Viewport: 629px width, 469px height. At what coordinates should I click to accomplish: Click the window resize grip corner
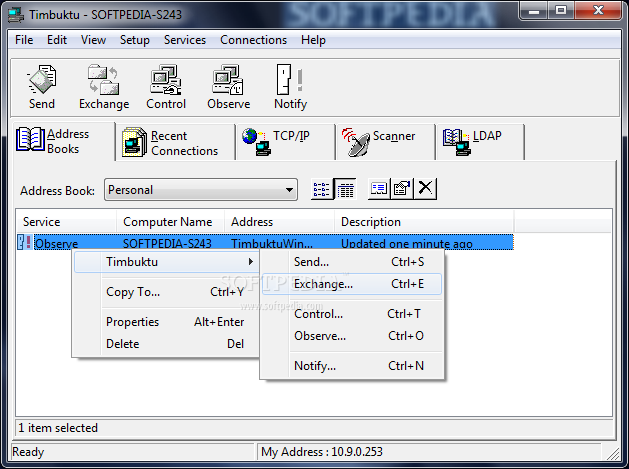pos(613,453)
